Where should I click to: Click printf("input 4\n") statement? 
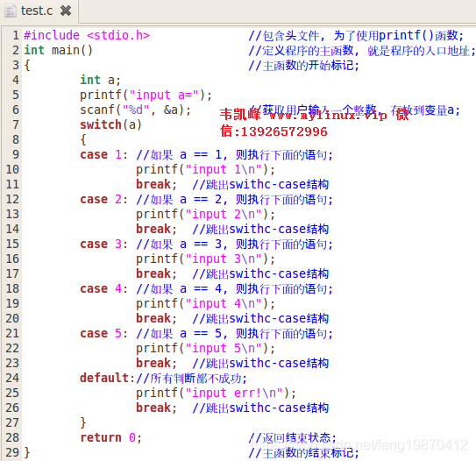205,303
